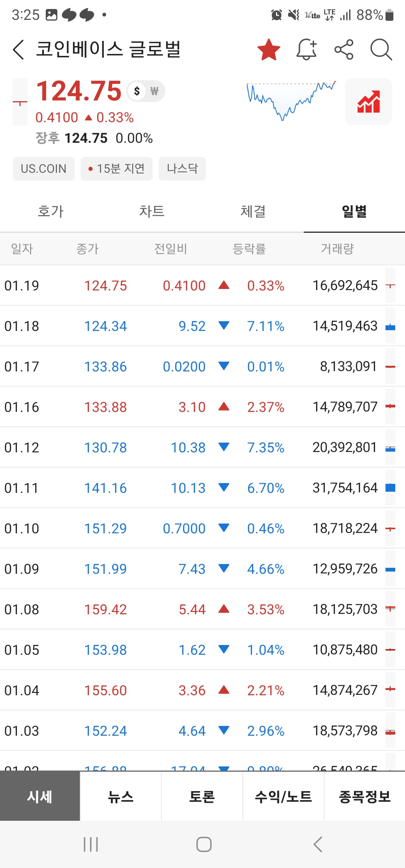
Task: Open the 수익/노트 bottom tab
Action: (283, 796)
